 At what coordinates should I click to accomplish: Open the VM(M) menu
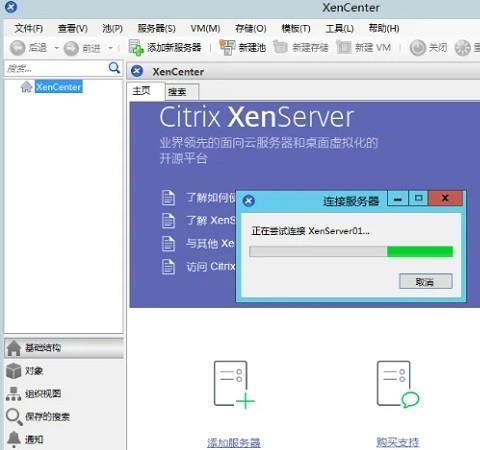click(205, 29)
